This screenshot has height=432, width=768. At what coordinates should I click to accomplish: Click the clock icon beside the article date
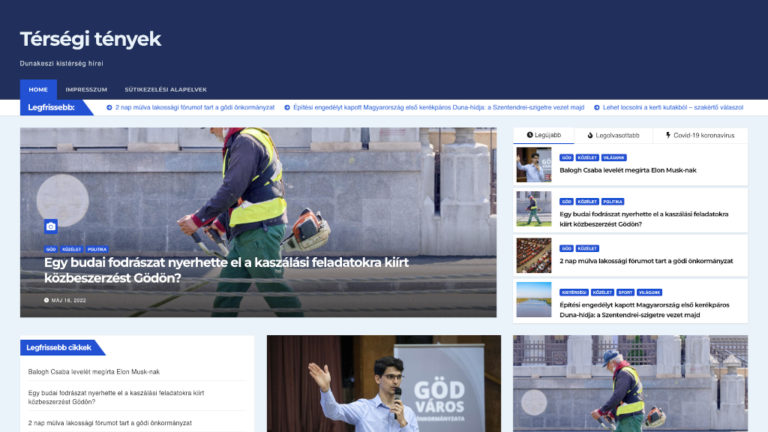[46, 300]
